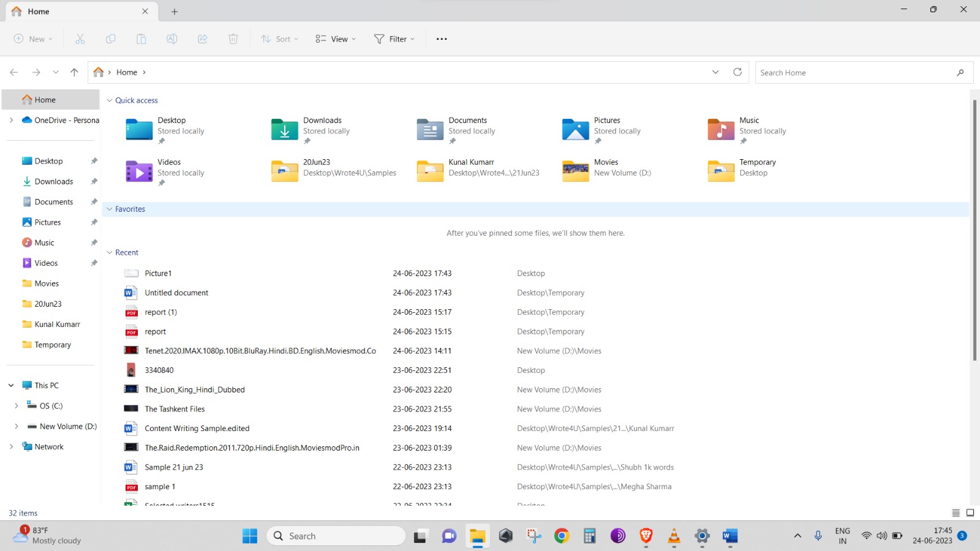The height and width of the screenshot is (551, 980).
Task: Toggle the pin beside Music in sidebar
Action: click(94, 242)
